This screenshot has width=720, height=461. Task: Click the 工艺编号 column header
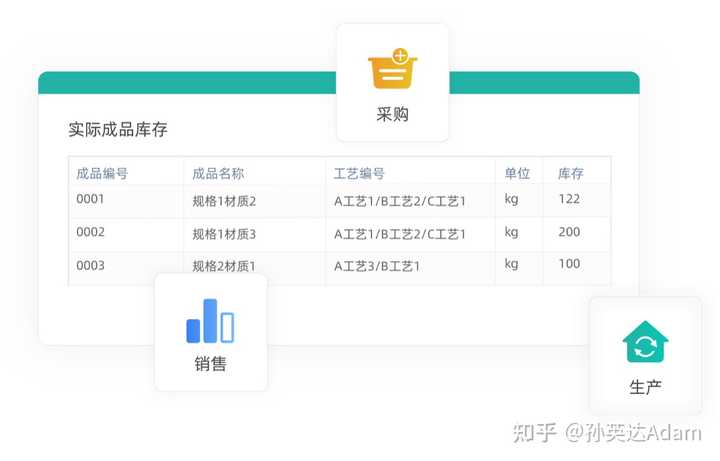359,174
